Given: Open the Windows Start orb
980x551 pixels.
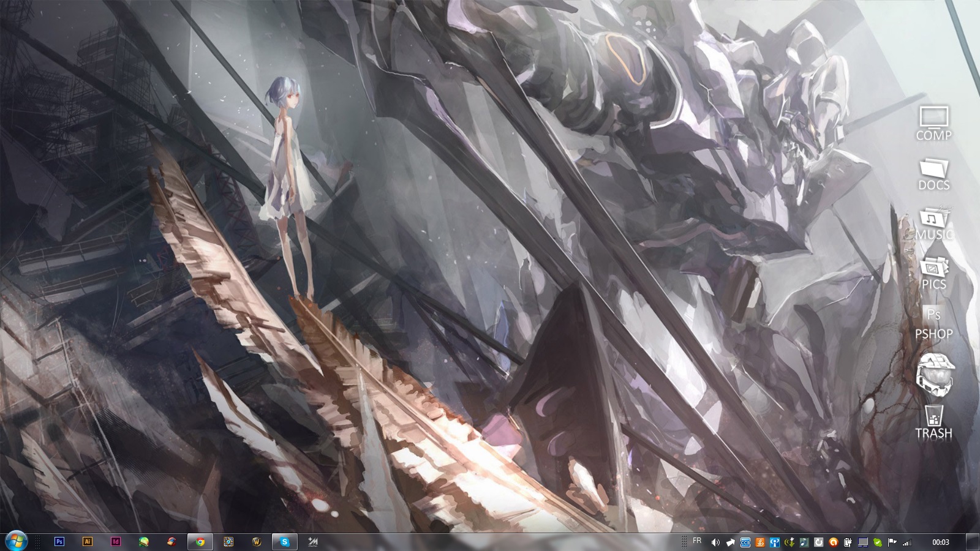Looking at the screenshot, I should (16, 541).
